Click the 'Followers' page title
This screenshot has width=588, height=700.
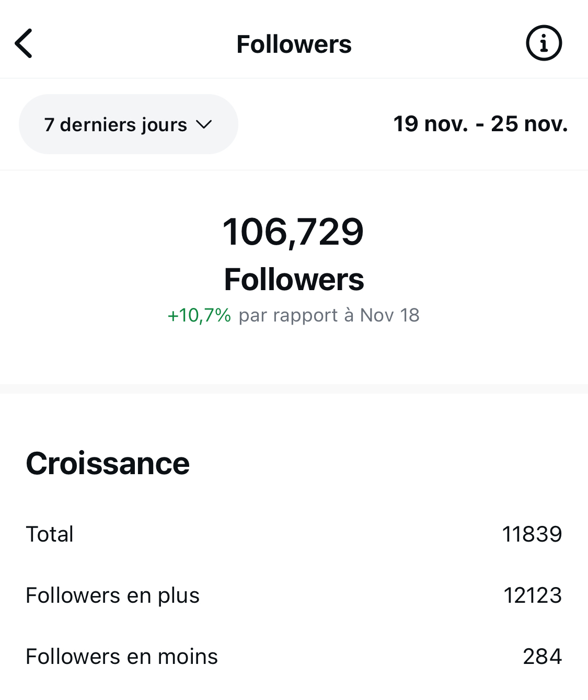tap(294, 44)
